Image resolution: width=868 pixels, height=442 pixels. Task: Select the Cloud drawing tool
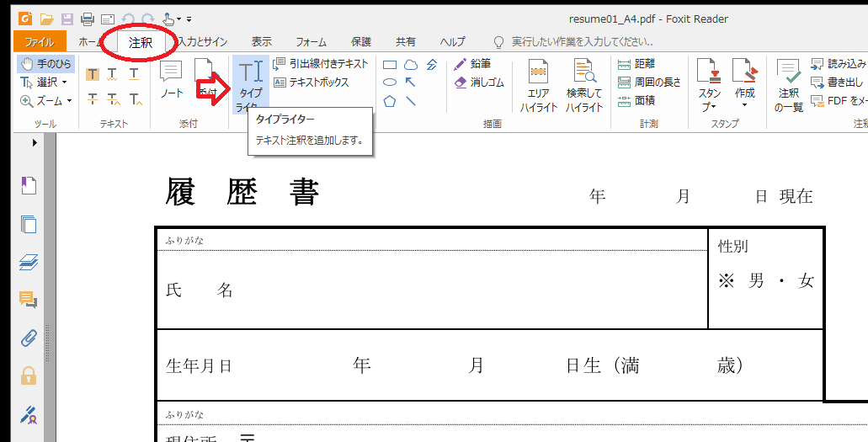click(x=411, y=66)
